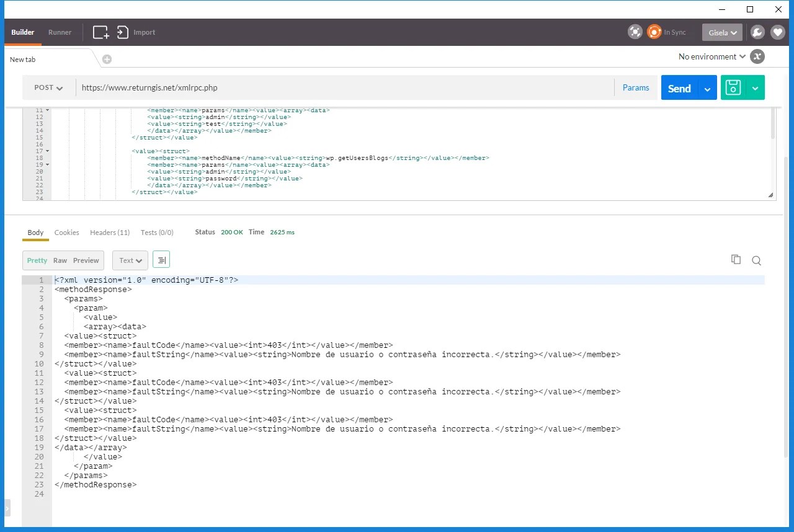Click the In Sync label
This screenshot has width=794, height=532.
(x=675, y=32)
